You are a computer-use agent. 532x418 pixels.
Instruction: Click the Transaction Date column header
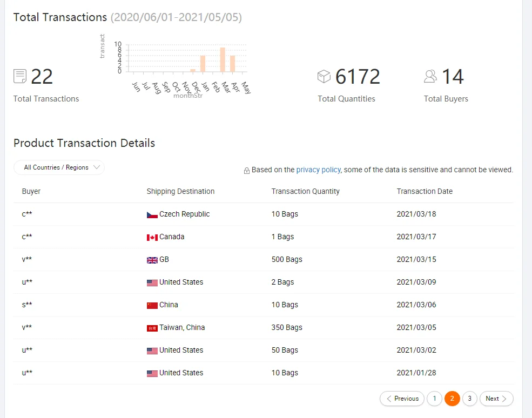coord(425,191)
